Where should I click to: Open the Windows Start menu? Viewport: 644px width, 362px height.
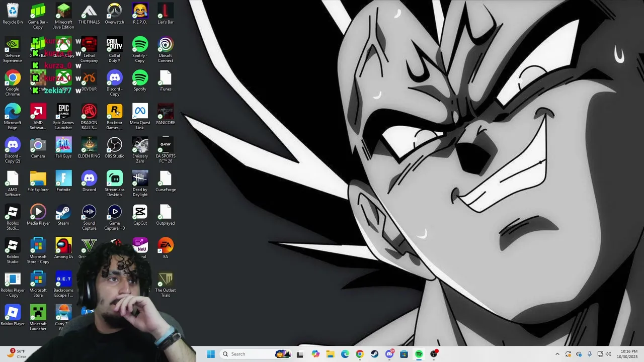[211, 354]
